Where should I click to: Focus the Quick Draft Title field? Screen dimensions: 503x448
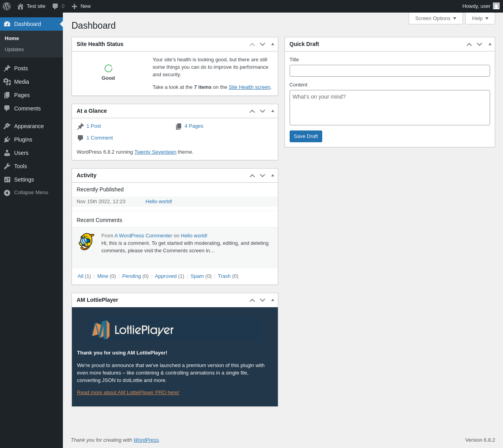pos(389,71)
